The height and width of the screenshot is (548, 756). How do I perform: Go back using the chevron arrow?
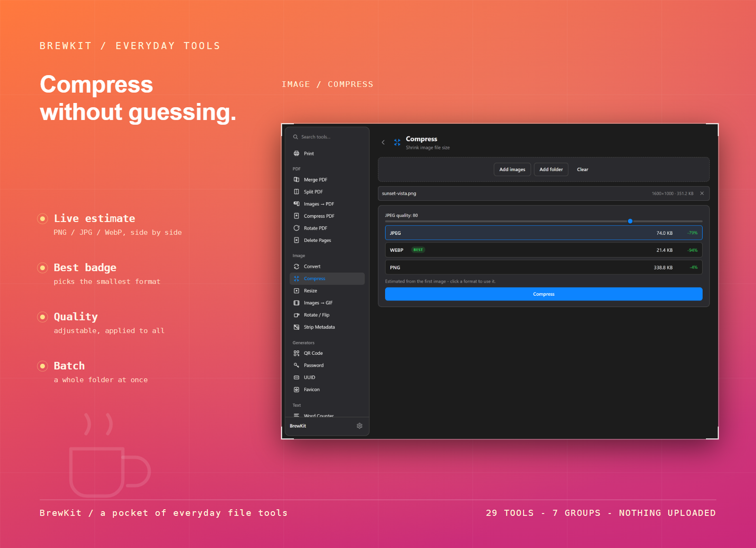pyautogui.click(x=383, y=142)
